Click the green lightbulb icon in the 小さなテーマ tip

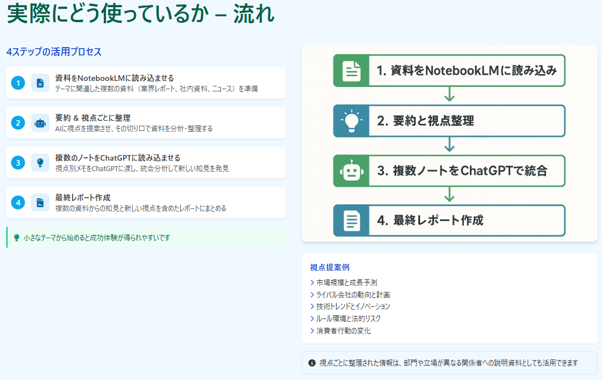(16, 238)
